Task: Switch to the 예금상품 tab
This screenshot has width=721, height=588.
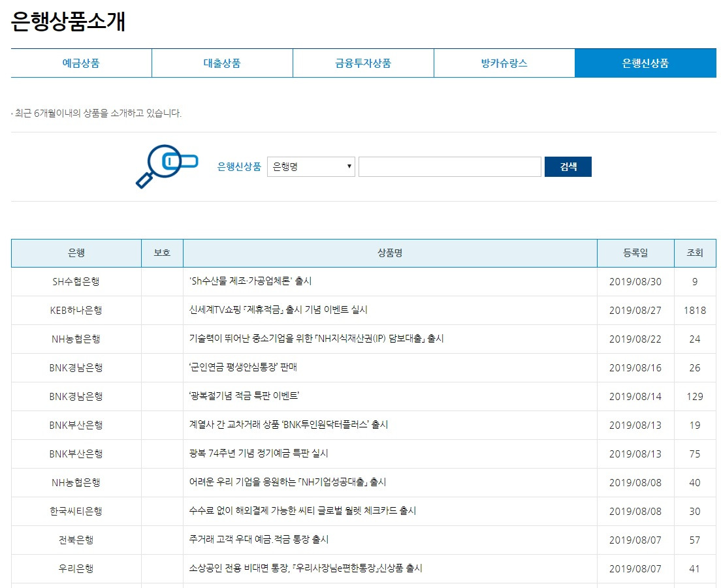Action: [82, 63]
